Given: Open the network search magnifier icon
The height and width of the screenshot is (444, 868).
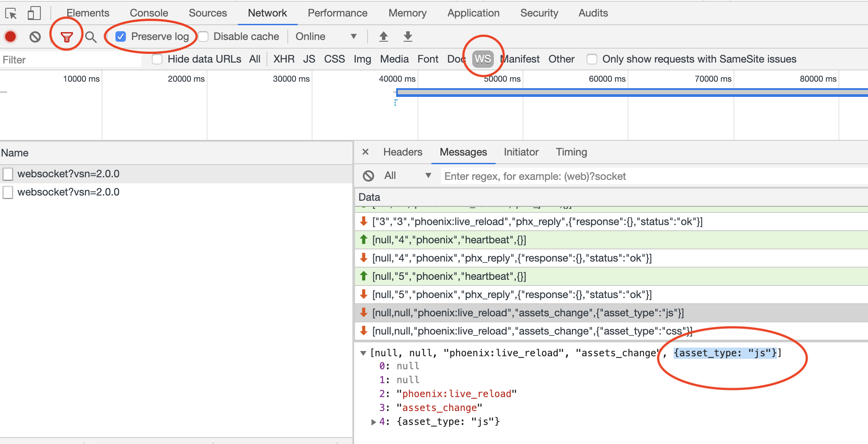Looking at the screenshot, I should point(91,37).
